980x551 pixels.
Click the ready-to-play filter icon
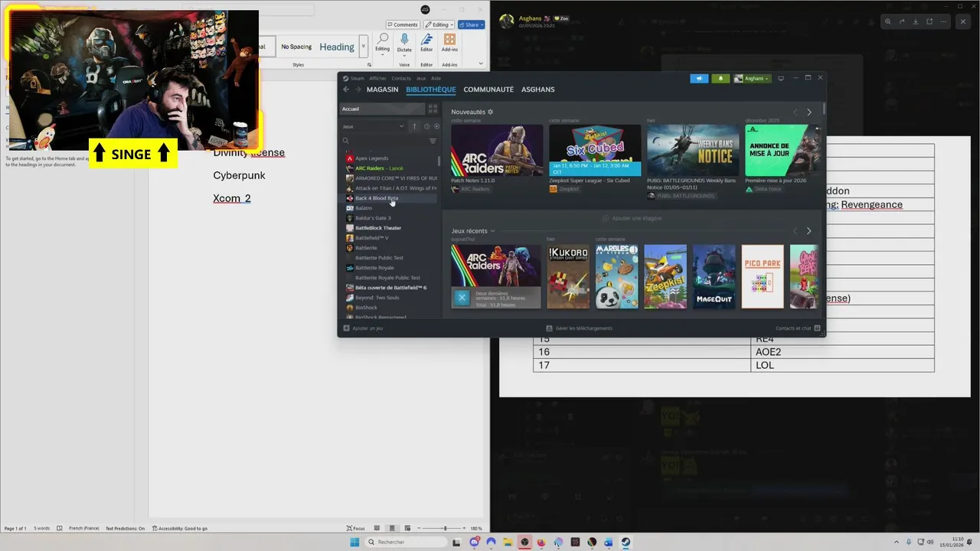(437, 126)
